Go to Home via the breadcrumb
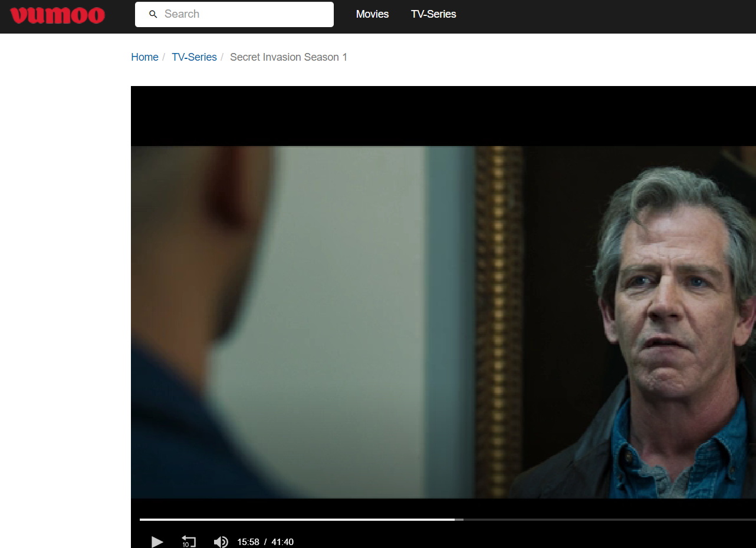This screenshot has width=756, height=548. pyautogui.click(x=144, y=57)
